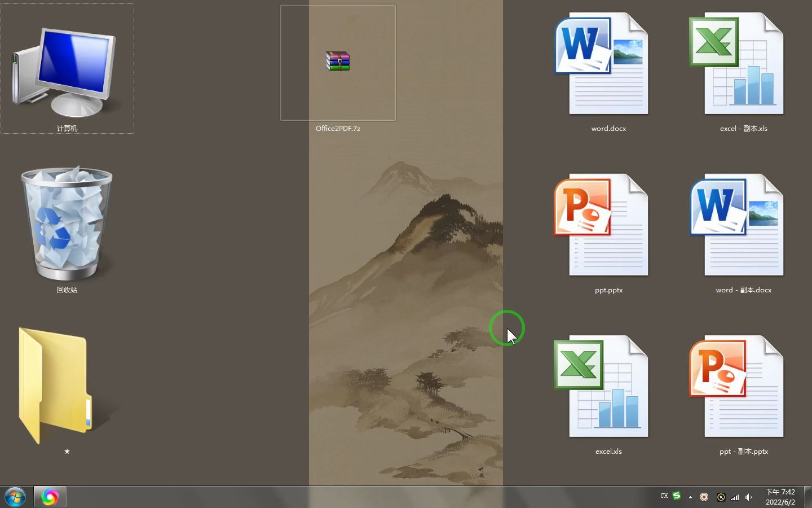Screen dimensions: 812x508
Task: Click the Sogou input tray icon
Action: tap(676, 496)
